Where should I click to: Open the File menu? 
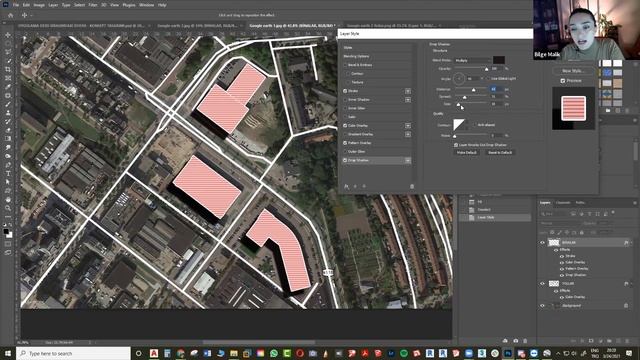(16, 5)
